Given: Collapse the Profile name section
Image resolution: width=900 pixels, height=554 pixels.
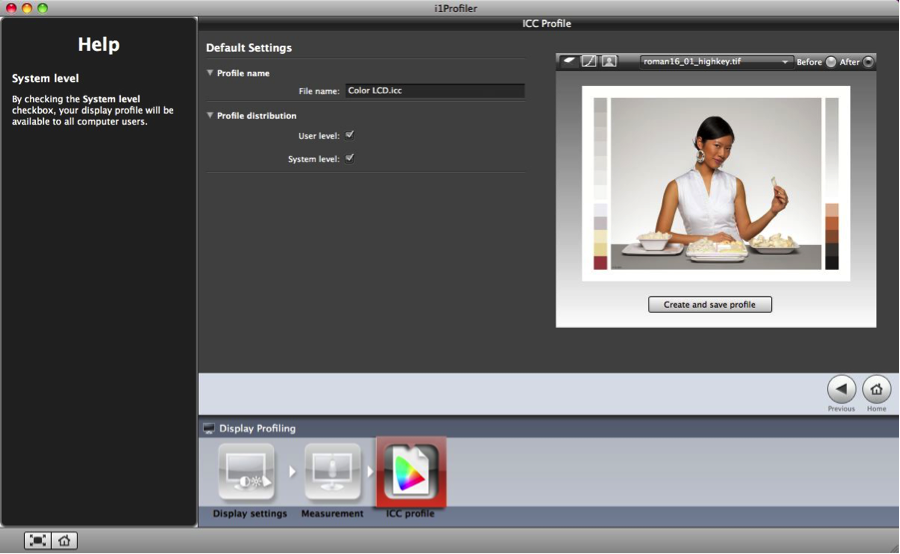Looking at the screenshot, I should tap(210, 73).
